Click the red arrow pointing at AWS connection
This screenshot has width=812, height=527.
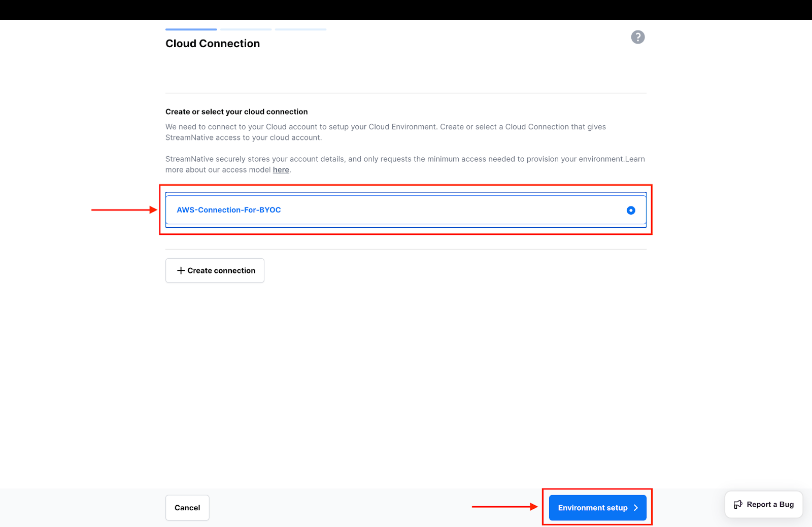tap(124, 209)
